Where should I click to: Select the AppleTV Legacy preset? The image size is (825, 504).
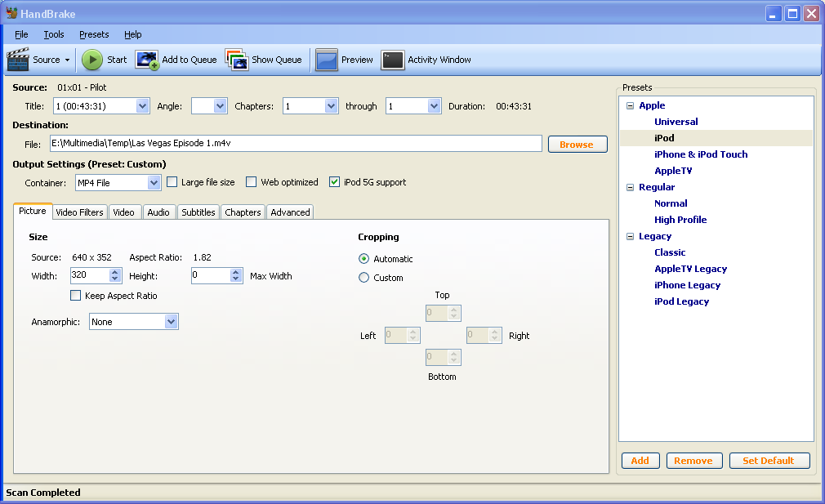click(691, 268)
